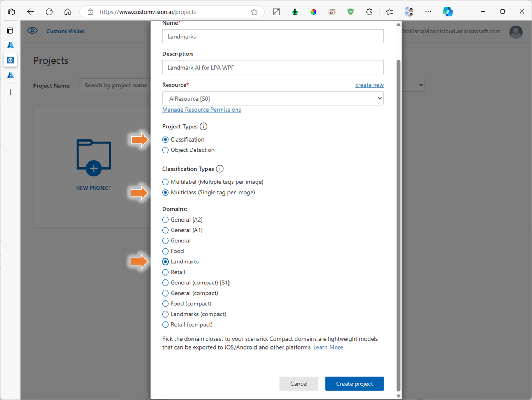Image resolution: width=532 pixels, height=400 pixels.
Task: Click the browser Back arrow
Action: [x=31, y=12]
